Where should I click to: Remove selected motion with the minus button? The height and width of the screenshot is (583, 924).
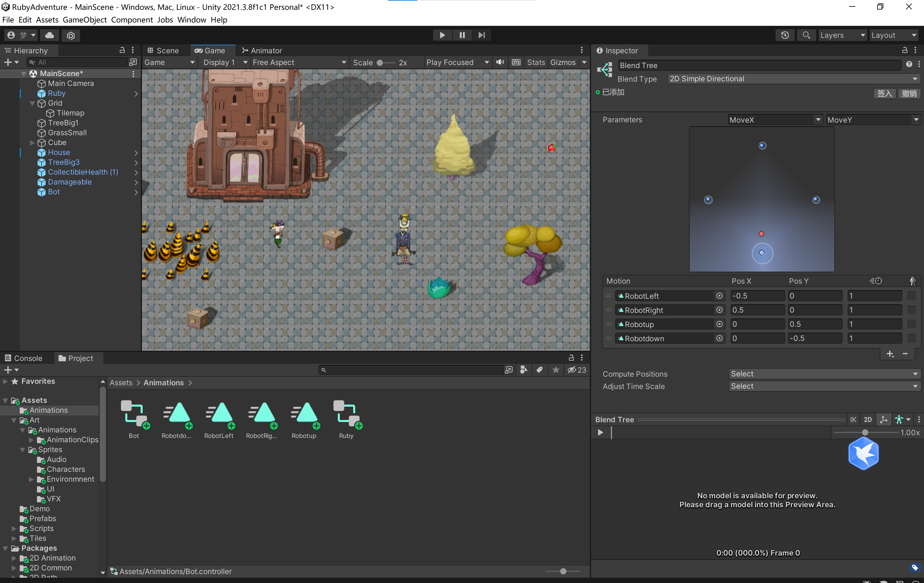(x=905, y=354)
